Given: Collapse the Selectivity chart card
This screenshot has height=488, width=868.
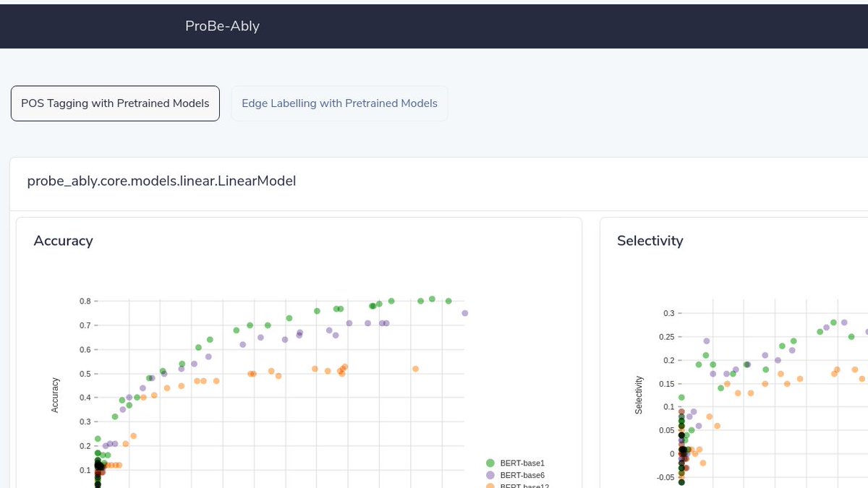Looking at the screenshot, I should pos(650,241).
